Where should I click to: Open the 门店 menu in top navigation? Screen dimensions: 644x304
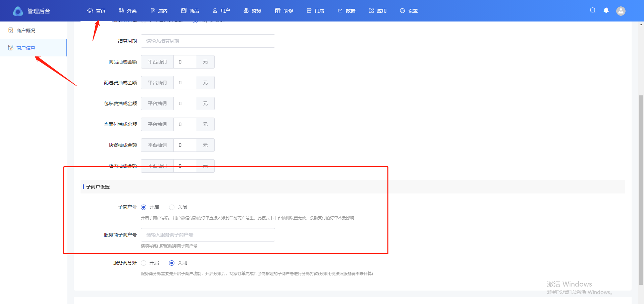pos(315,11)
